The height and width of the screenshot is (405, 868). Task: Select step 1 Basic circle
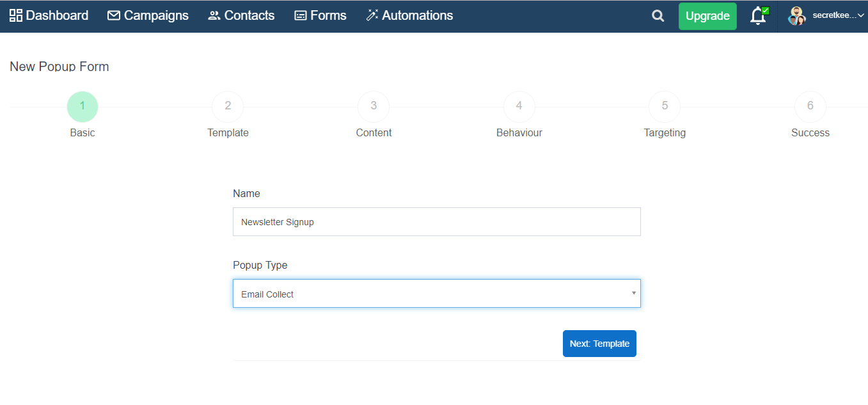tap(83, 107)
